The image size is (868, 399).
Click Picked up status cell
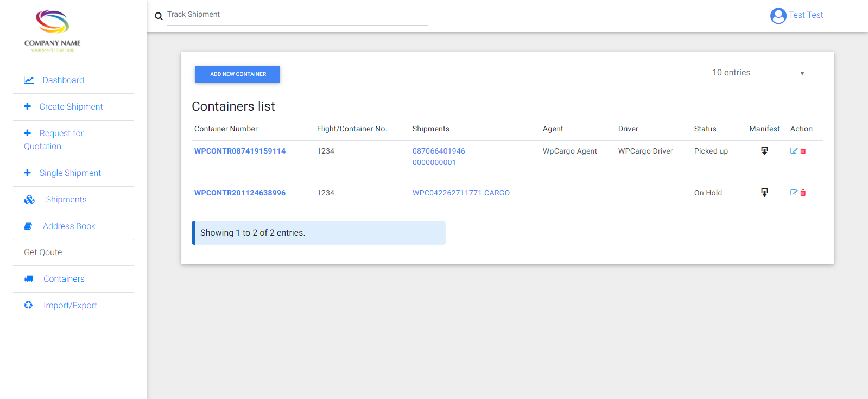point(711,151)
